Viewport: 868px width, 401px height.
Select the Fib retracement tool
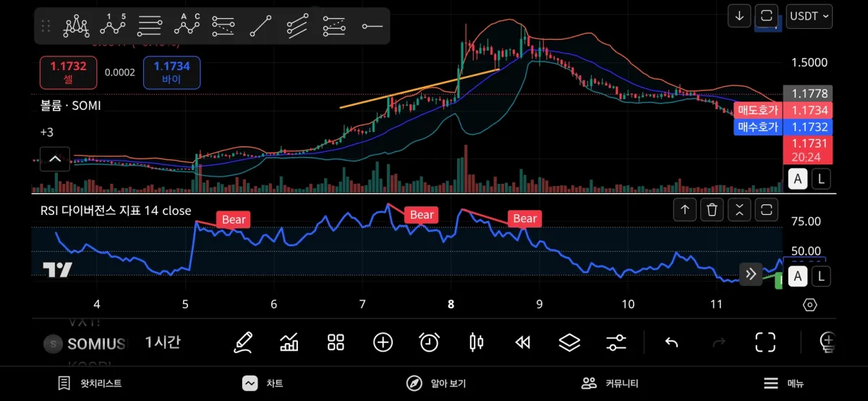150,27
